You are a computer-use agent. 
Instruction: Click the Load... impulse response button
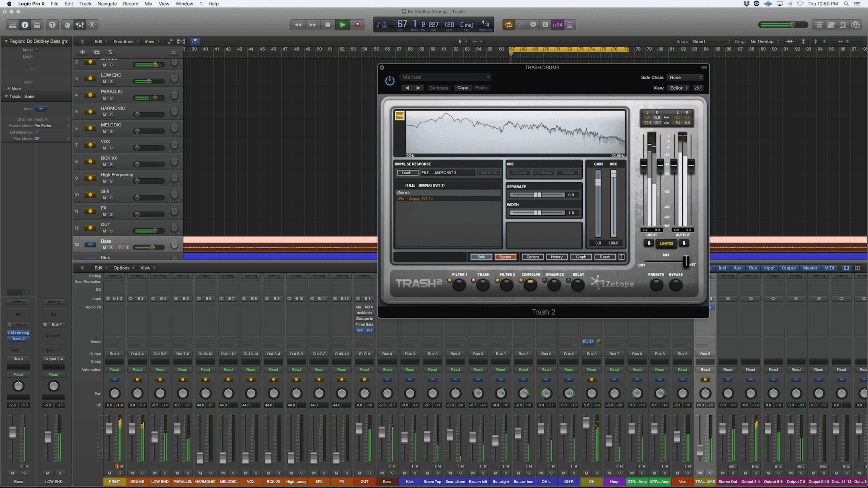point(407,173)
